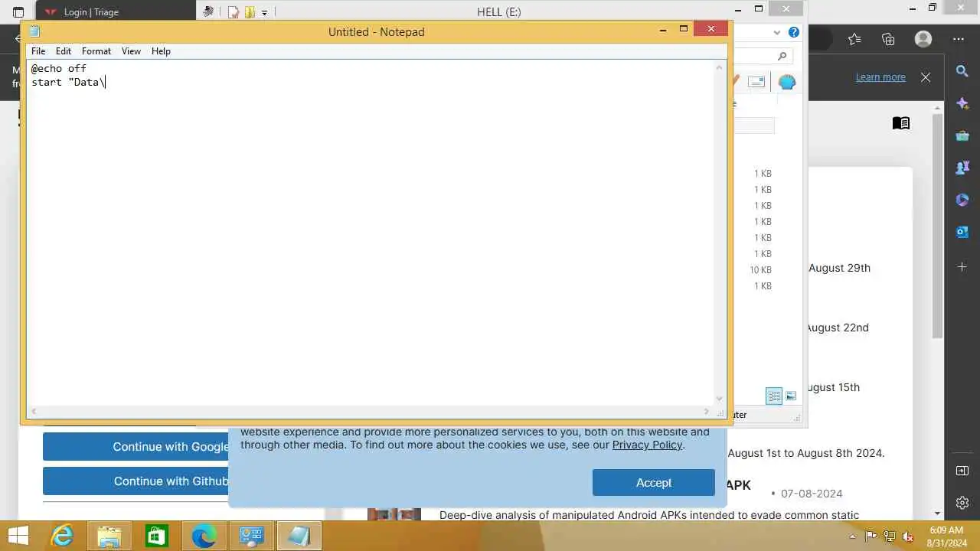This screenshot has width=980, height=551.
Task: Expand the Explorer ribbon chevron
Action: click(x=777, y=32)
